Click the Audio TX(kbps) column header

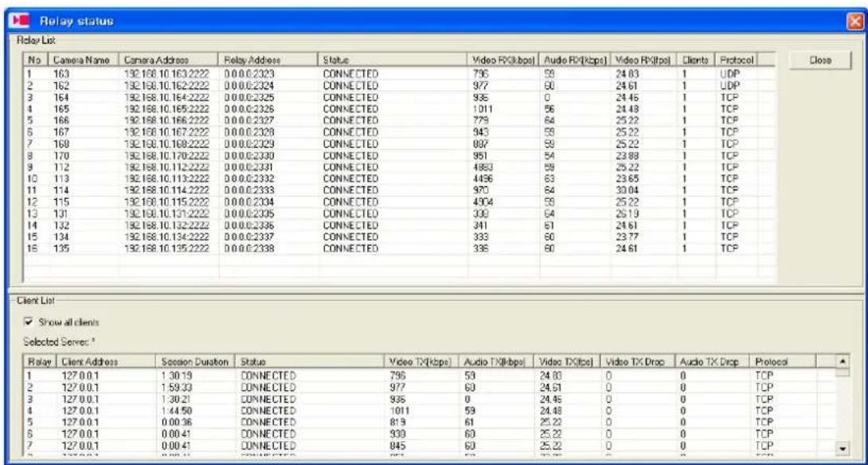tap(497, 361)
